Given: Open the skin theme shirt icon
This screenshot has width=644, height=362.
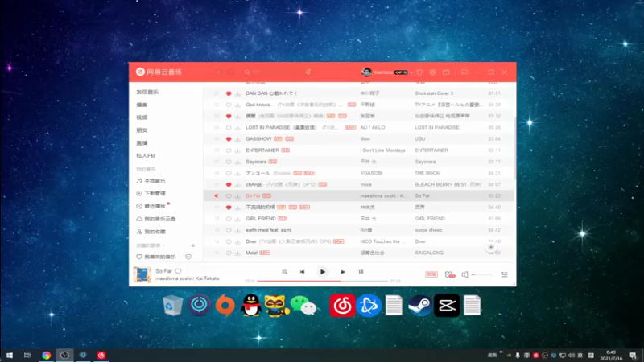Looking at the screenshot, I should click(x=419, y=72).
